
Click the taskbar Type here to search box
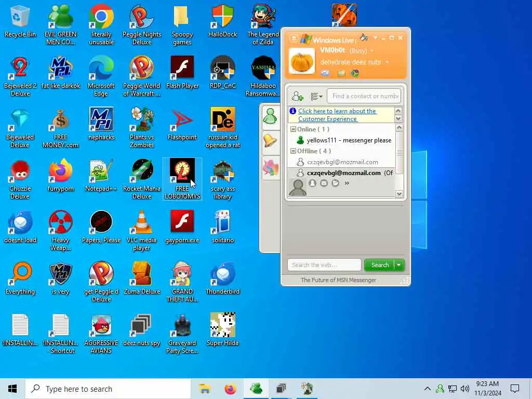(x=108, y=389)
